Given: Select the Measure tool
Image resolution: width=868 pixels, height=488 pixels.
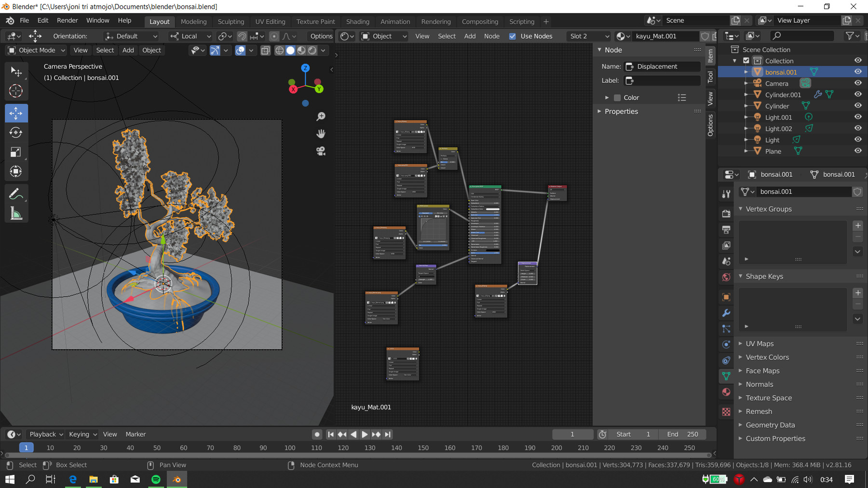Looking at the screenshot, I should pyautogui.click(x=16, y=213).
